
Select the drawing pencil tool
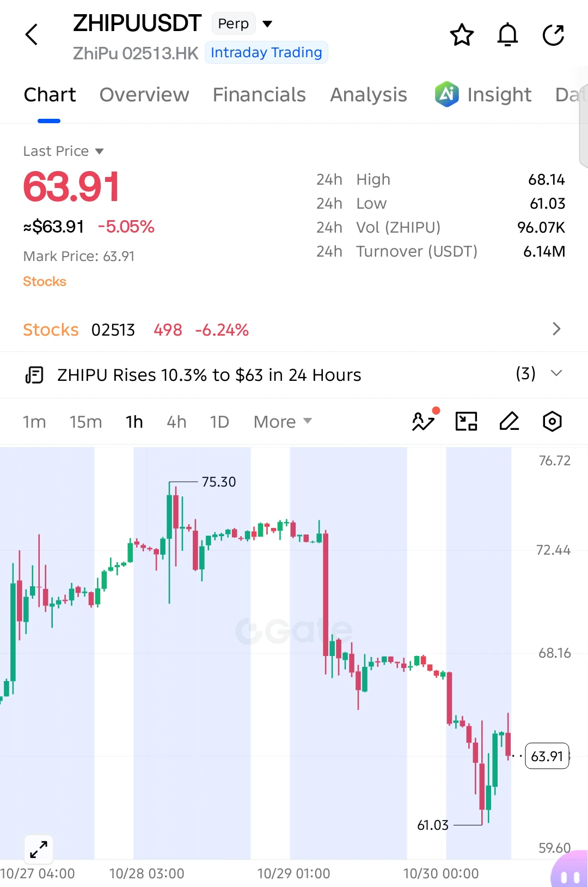pos(509,421)
